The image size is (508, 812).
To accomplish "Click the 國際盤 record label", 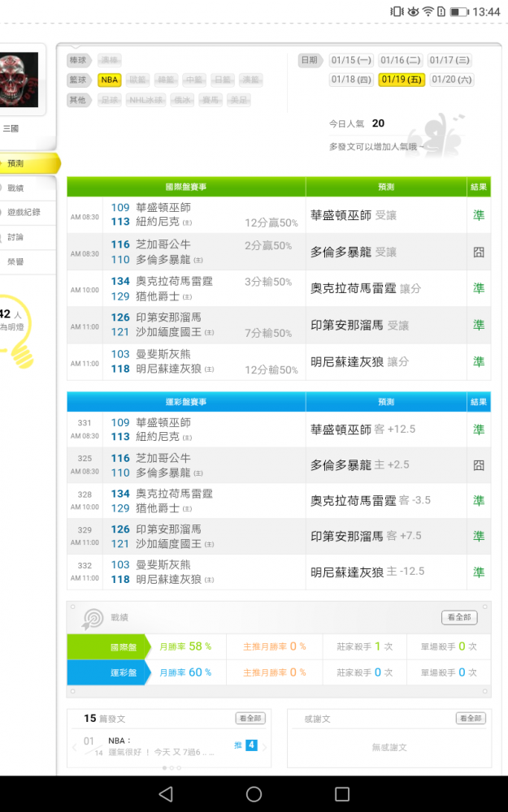I will click(110, 647).
